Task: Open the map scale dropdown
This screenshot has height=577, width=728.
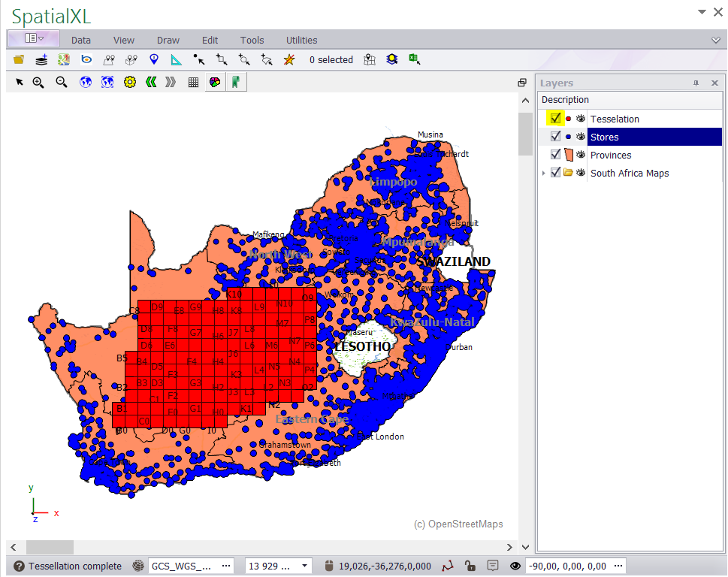Action: [x=305, y=566]
